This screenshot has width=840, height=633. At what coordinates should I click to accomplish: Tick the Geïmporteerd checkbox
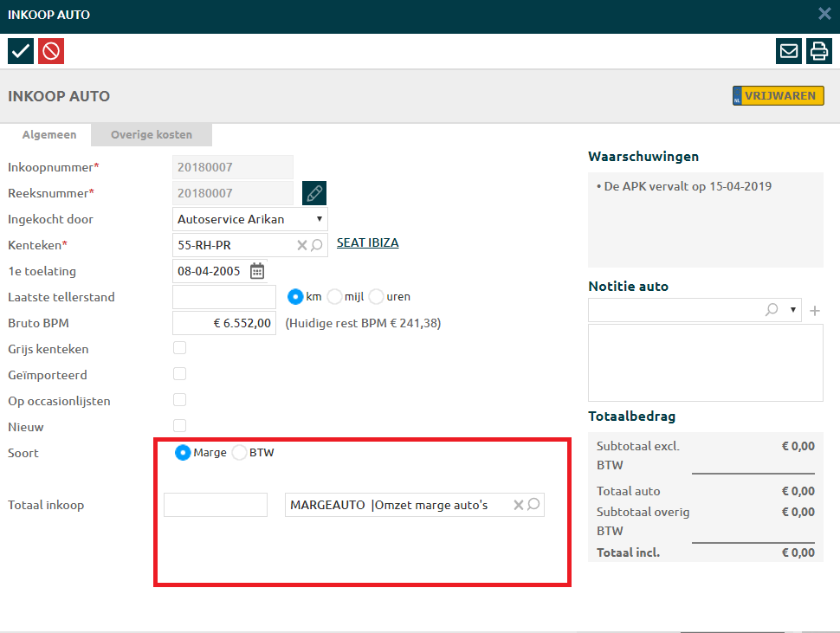tap(180, 374)
